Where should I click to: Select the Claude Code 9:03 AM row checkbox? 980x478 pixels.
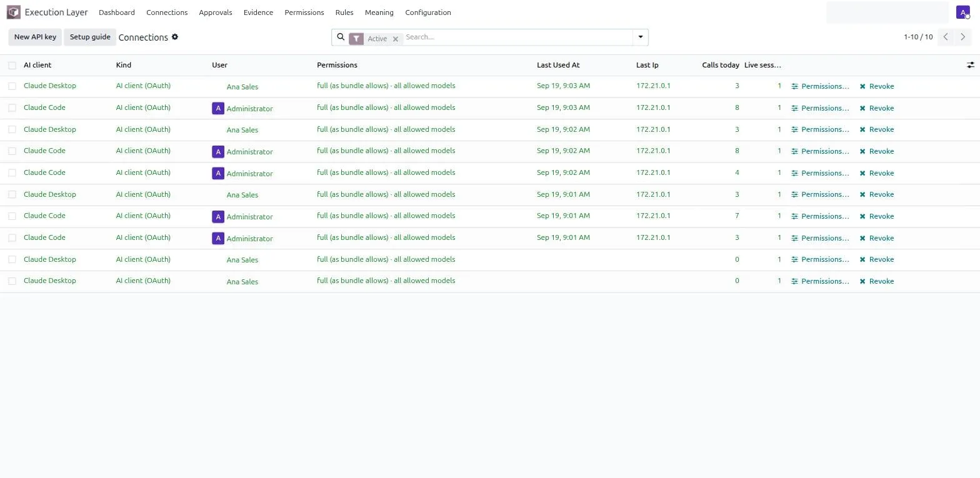(12, 108)
